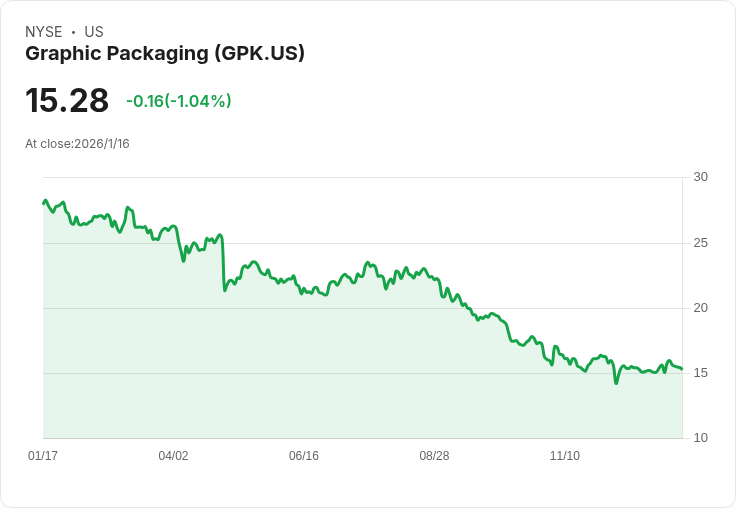
Task: Click the 30 value on price axis
Action: (700, 177)
